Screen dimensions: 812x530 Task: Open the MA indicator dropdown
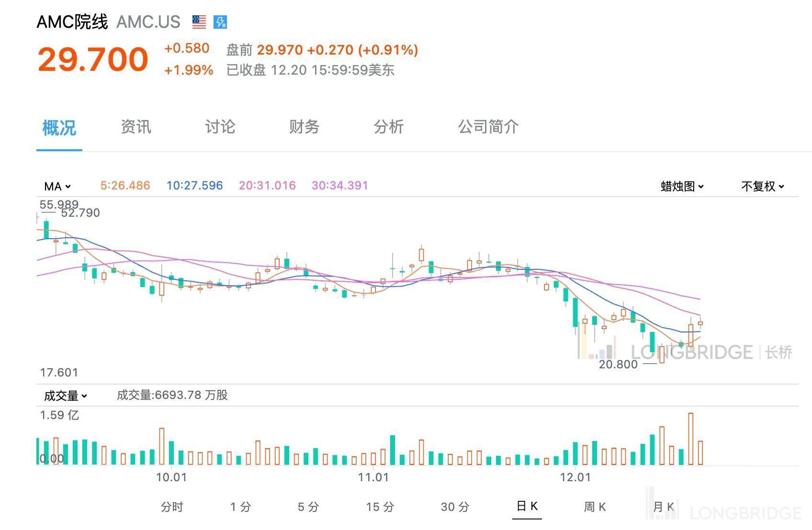[57, 186]
